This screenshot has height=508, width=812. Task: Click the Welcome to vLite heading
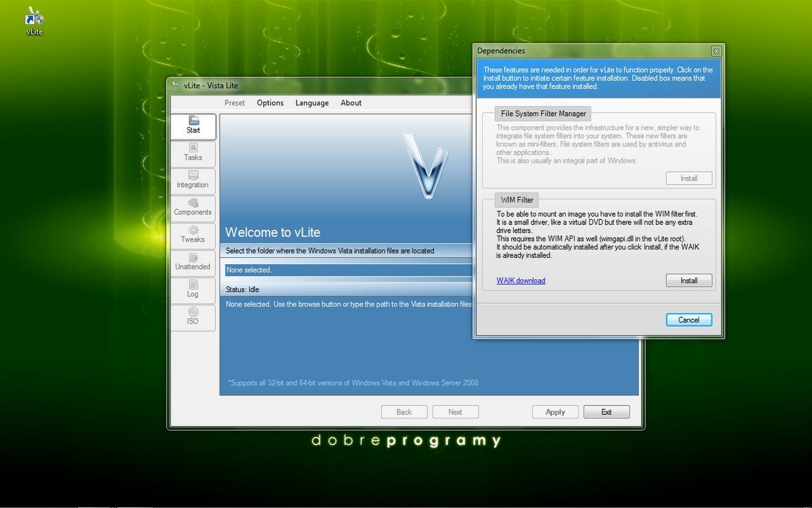[x=273, y=232]
